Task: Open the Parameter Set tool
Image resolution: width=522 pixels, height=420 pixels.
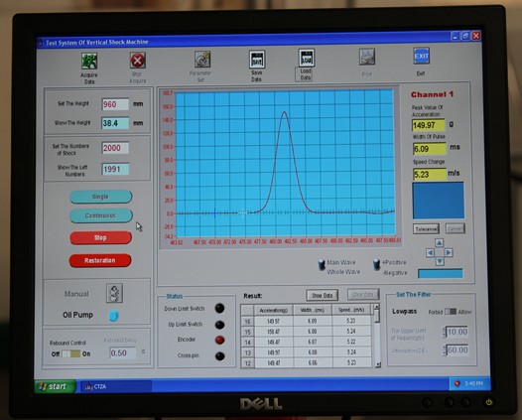Action: click(x=202, y=59)
